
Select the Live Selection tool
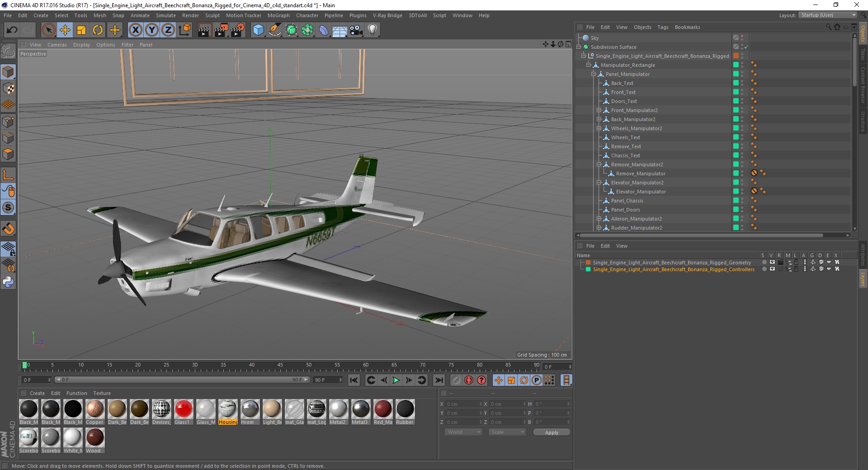tap(49, 30)
